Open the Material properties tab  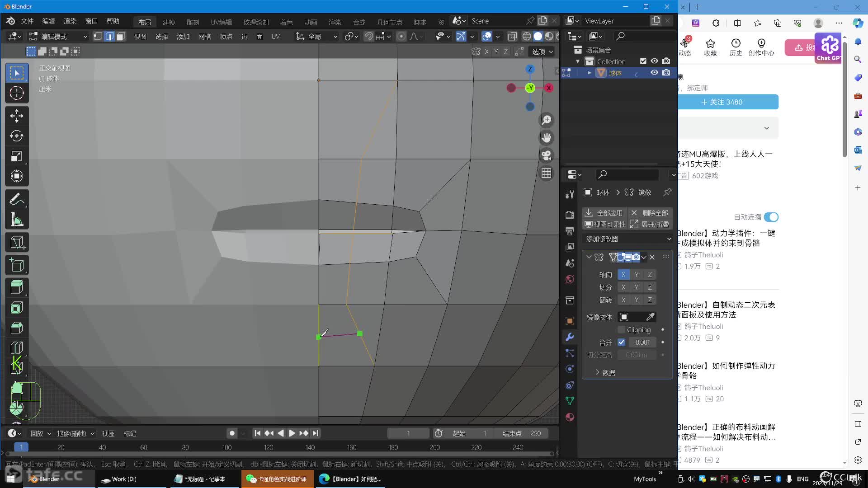click(x=570, y=417)
